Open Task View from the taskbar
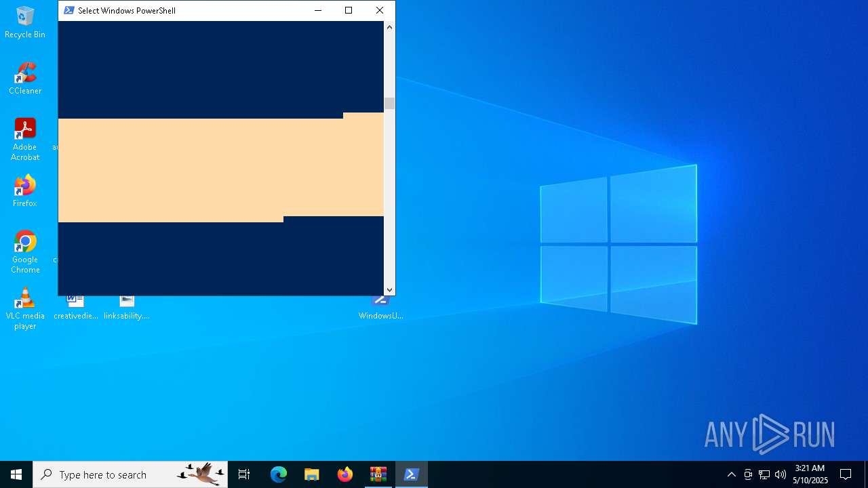Screen dimensions: 868x488 coord(244,474)
